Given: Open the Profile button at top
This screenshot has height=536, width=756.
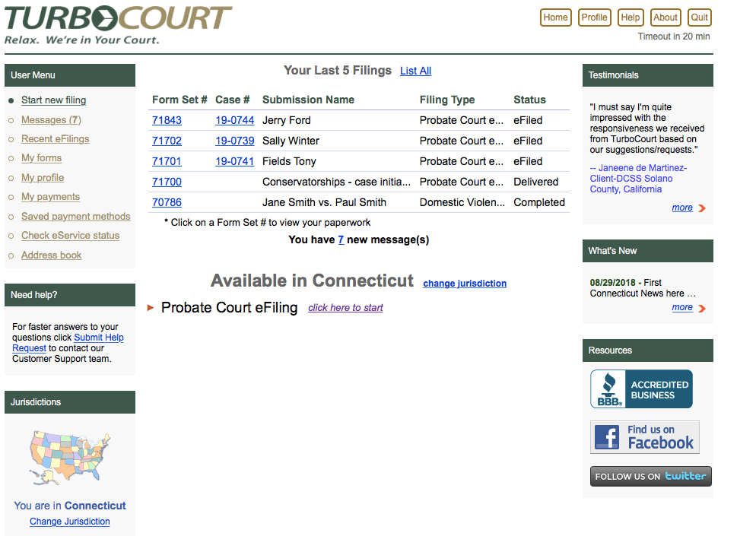Looking at the screenshot, I should tap(594, 17).
